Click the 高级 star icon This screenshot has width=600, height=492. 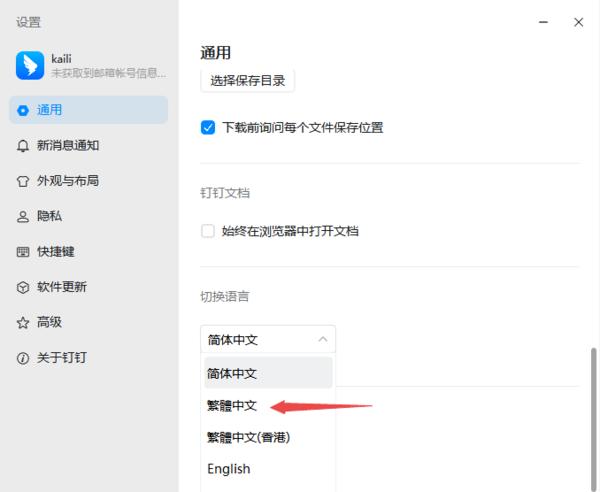[23, 323]
